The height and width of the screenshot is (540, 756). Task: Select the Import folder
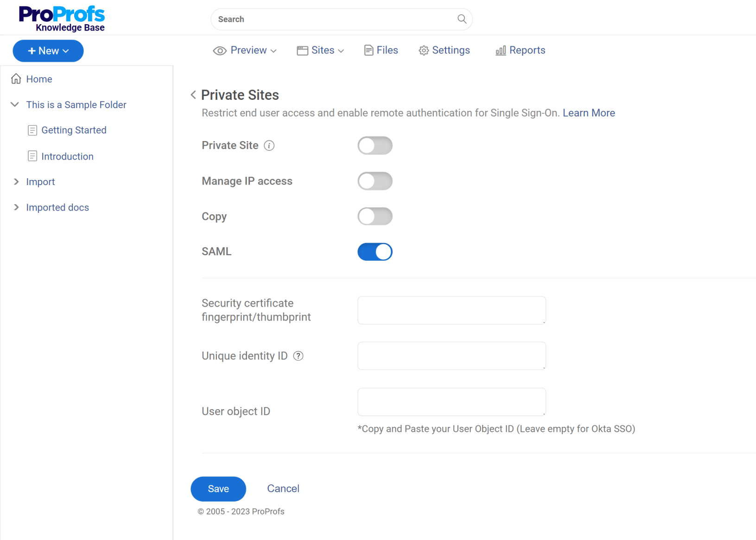(41, 182)
